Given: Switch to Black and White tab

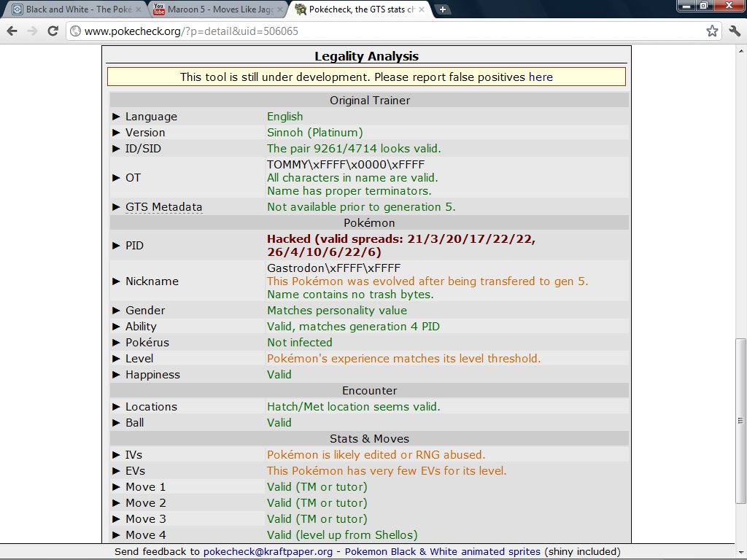Looking at the screenshot, I should tap(73, 9).
